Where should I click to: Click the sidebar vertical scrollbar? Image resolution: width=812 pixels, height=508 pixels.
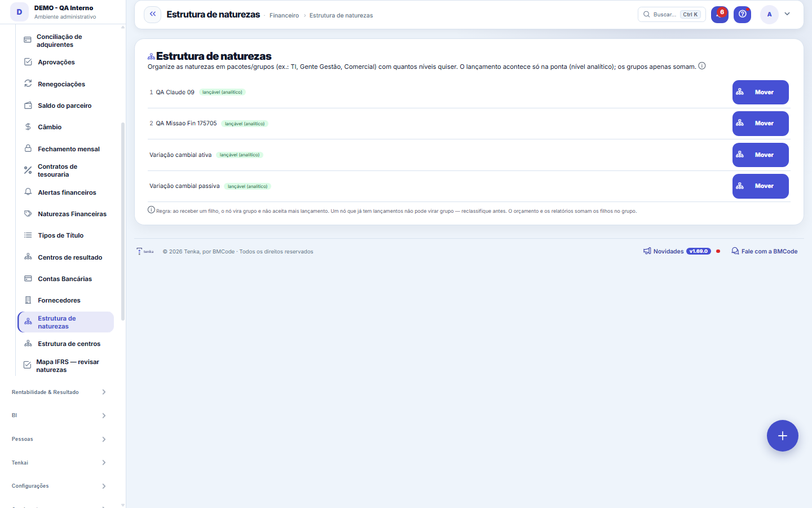(123, 221)
